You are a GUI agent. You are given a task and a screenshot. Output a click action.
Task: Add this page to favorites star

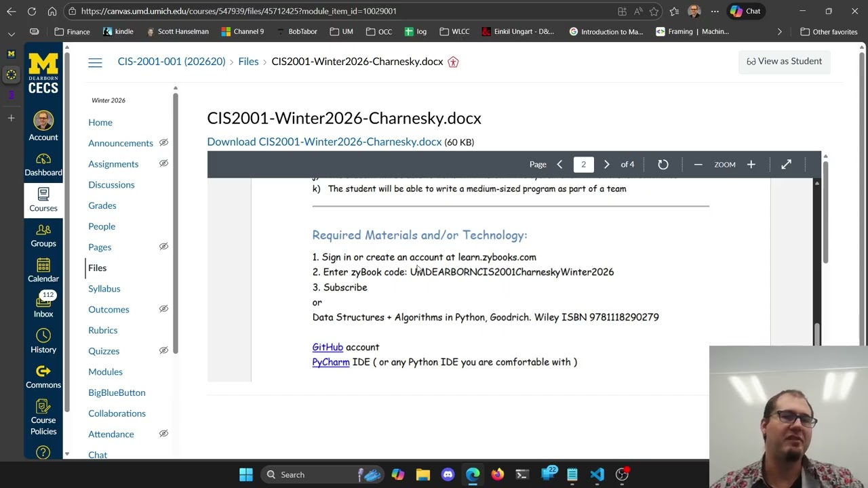(x=654, y=11)
